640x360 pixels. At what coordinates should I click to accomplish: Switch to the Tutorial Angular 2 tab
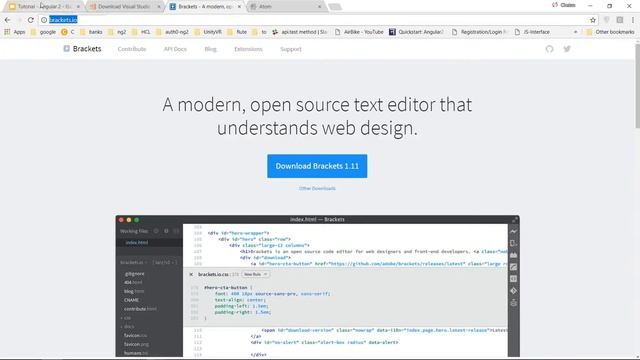[44, 7]
